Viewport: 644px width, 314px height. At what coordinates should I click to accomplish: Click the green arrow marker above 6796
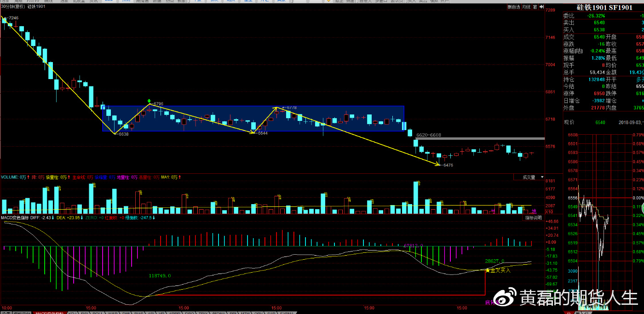coord(149,101)
